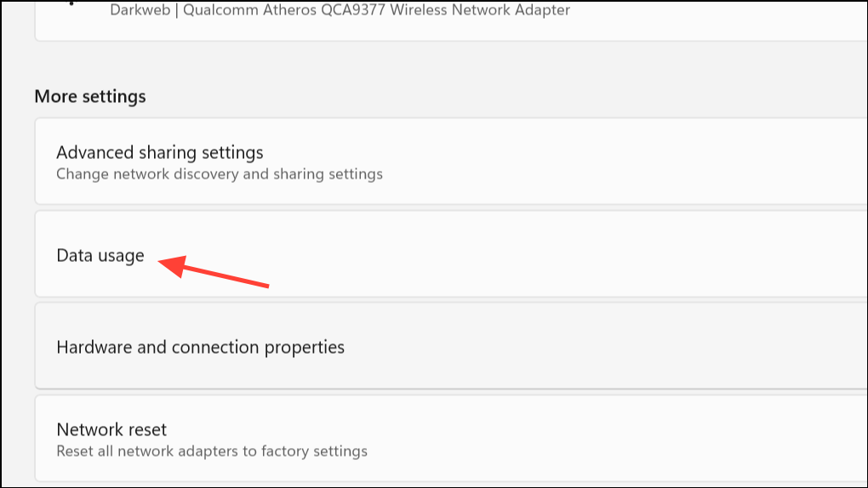Screen dimensions: 868x488
Task: Click the 'Hardware and connection properties' label
Action: [x=200, y=348]
